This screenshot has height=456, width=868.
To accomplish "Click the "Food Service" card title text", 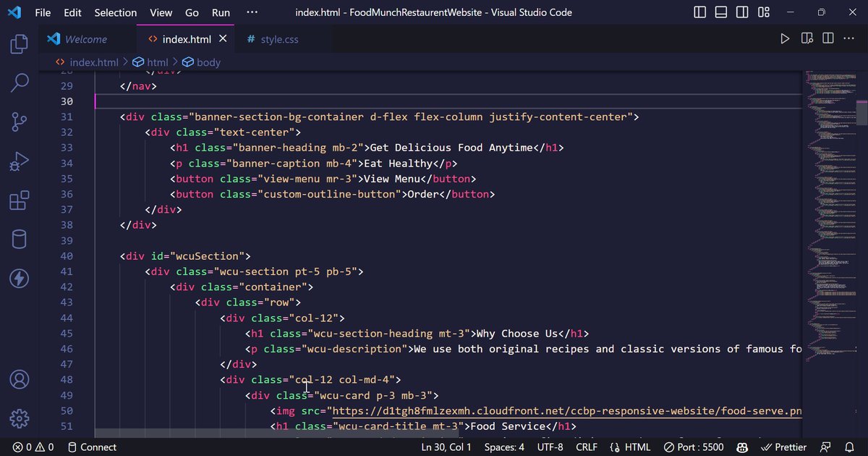I will point(509,426).
